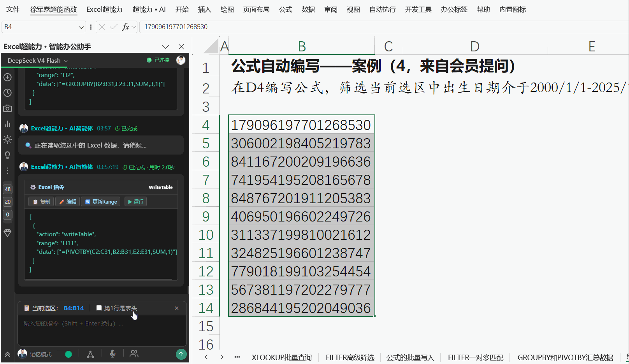The image size is (629, 364).
Task: Open the sheet tabs ellipsis menu
Action: [x=237, y=357]
